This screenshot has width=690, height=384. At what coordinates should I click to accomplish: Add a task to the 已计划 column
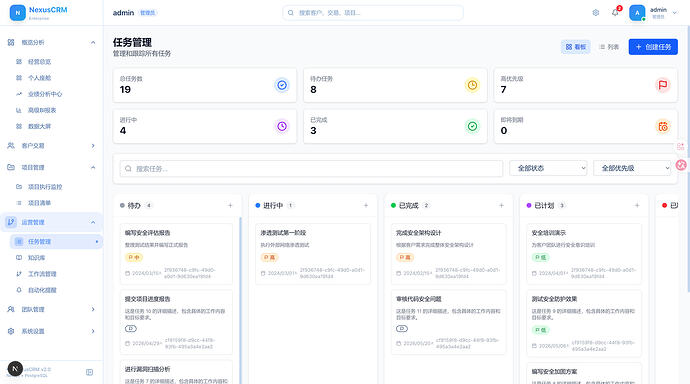pos(637,205)
